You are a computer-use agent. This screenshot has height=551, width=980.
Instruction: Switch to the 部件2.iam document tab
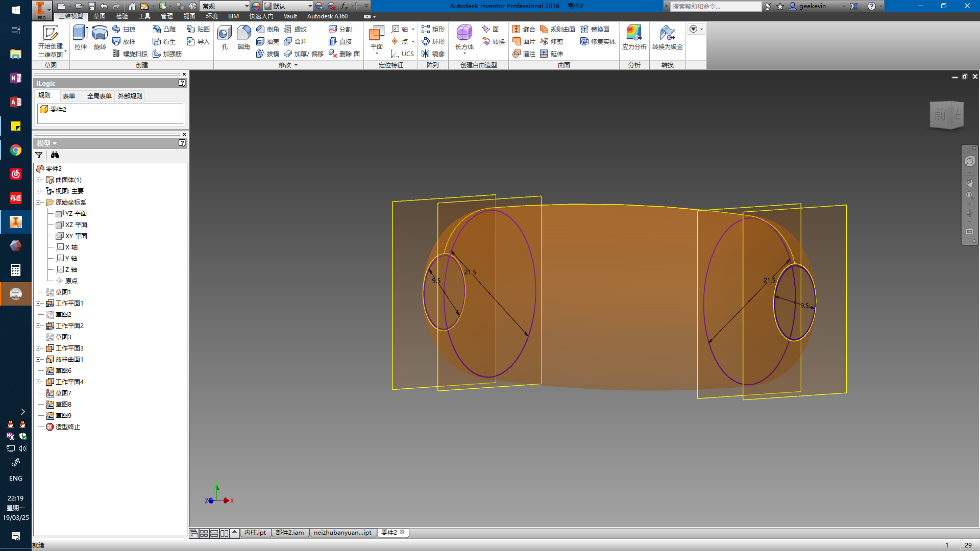click(289, 533)
